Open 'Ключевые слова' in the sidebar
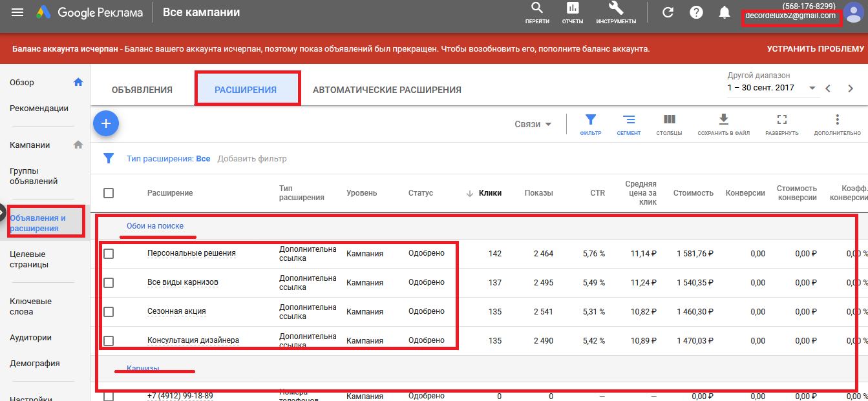The width and height of the screenshot is (868, 401). 30,306
